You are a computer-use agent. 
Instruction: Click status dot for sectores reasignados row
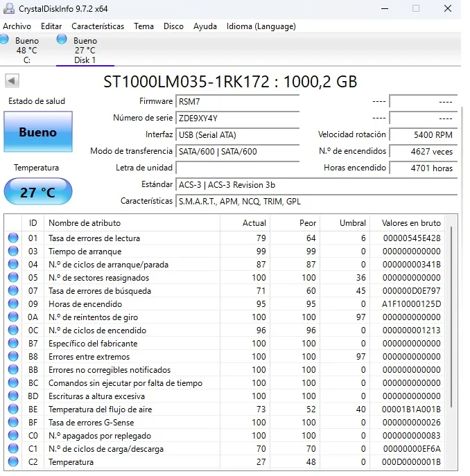click(x=13, y=277)
